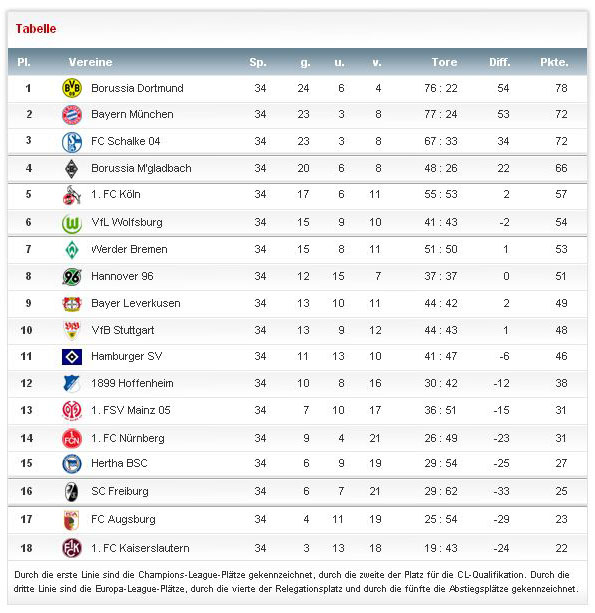The image size is (595, 613).
Task: Click the 1. FC Kaiserslautern crest
Action: [x=72, y=548]
